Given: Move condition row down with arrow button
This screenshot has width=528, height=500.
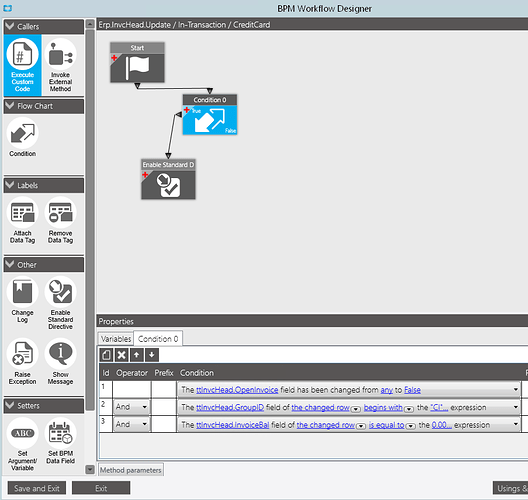Looking at the screenshot, I should [x=152, y=355].
